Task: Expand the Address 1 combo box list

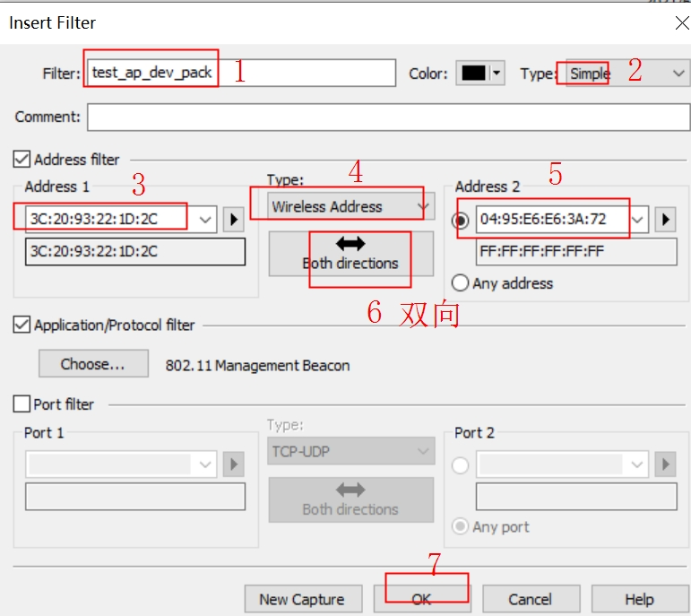Action: pyautogui.click(x=205, y=219)
